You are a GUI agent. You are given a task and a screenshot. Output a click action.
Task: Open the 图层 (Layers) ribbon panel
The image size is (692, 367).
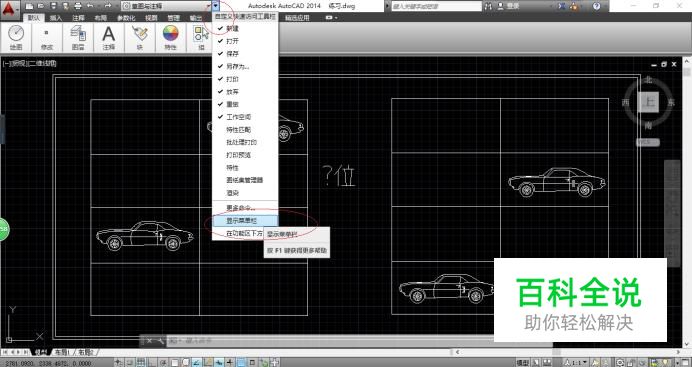78,37
